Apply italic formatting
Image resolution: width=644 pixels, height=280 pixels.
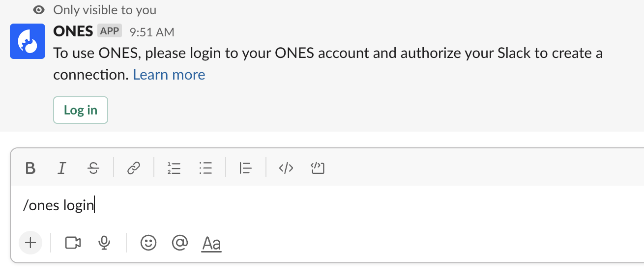61,168
